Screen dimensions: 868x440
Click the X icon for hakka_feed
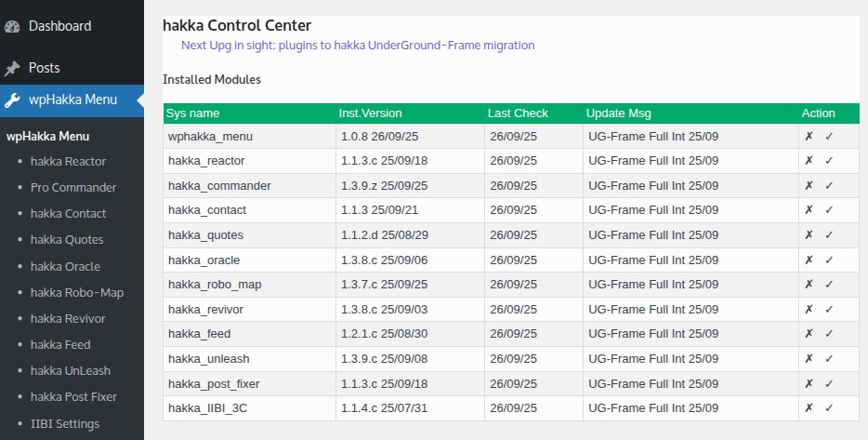tap(809, 333)
